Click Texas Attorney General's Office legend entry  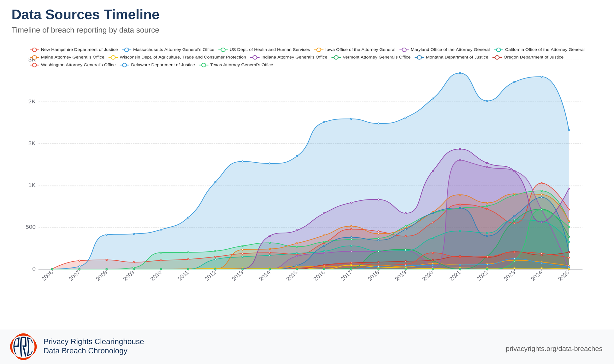point(241,65)
